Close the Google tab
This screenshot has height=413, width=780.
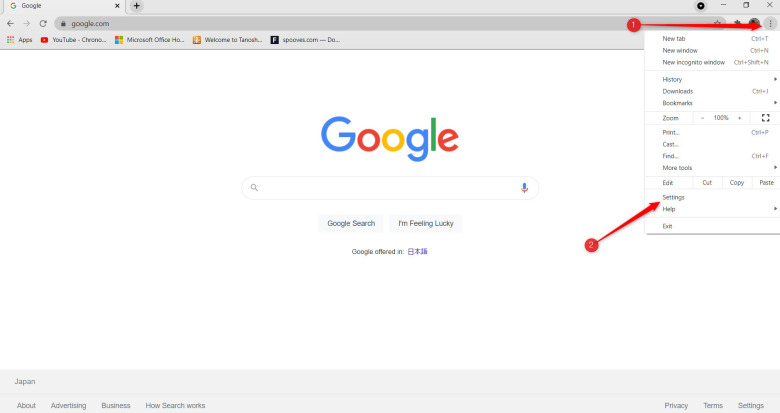tap(117, 6)
